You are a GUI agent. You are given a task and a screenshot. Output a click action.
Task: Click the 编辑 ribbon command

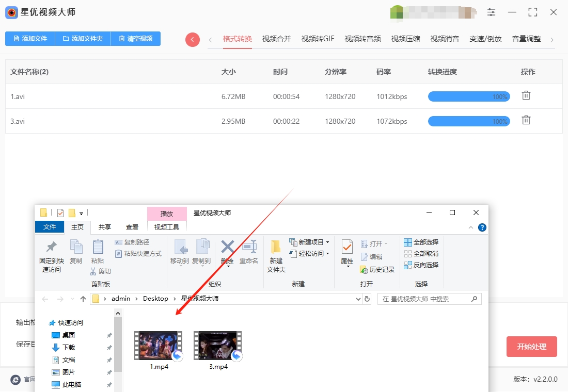(x=371, y=257)
